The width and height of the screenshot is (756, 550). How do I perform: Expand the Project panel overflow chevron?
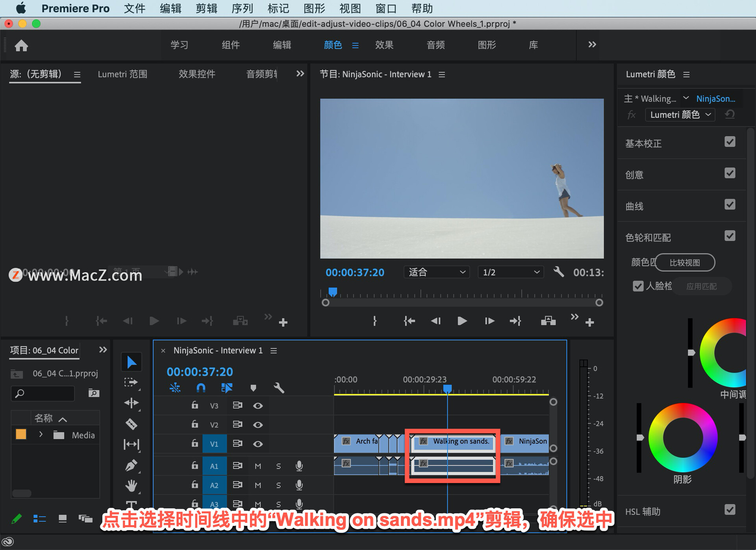pyautogui.click(x=103, y=349)
